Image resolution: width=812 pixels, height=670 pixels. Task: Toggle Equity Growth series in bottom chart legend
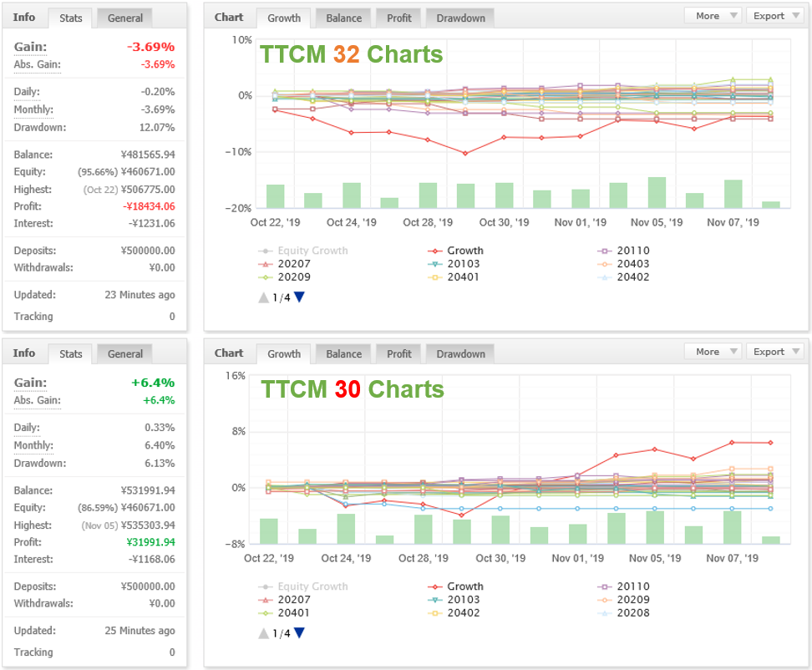pyautogui.click(x=303, y=586)
